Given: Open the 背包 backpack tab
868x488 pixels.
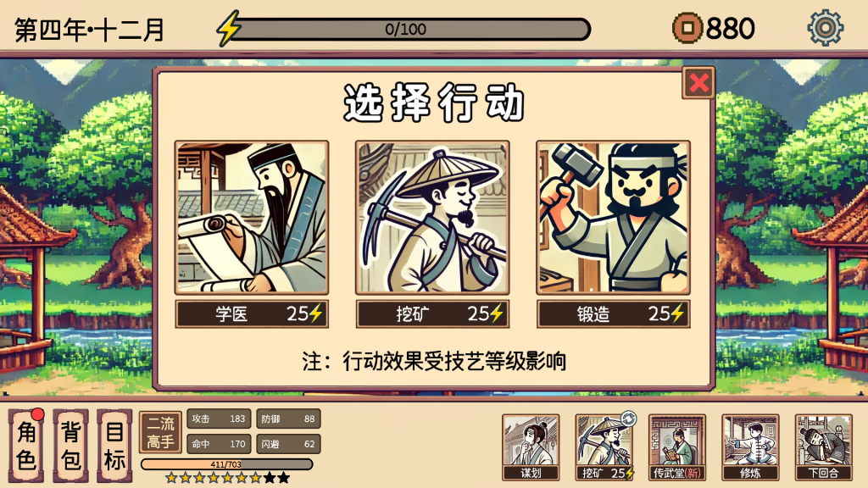Looking at the screenshot, I should [x=70, y=446].
